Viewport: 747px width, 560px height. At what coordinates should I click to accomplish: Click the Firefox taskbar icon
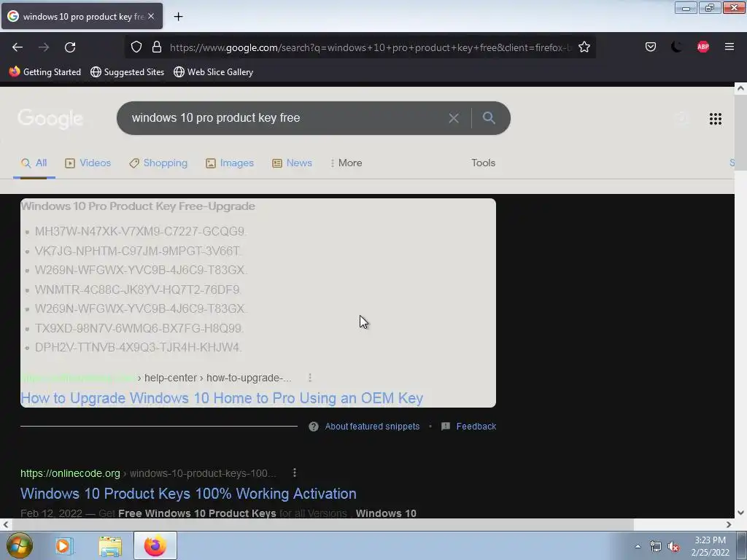[155, 545]
